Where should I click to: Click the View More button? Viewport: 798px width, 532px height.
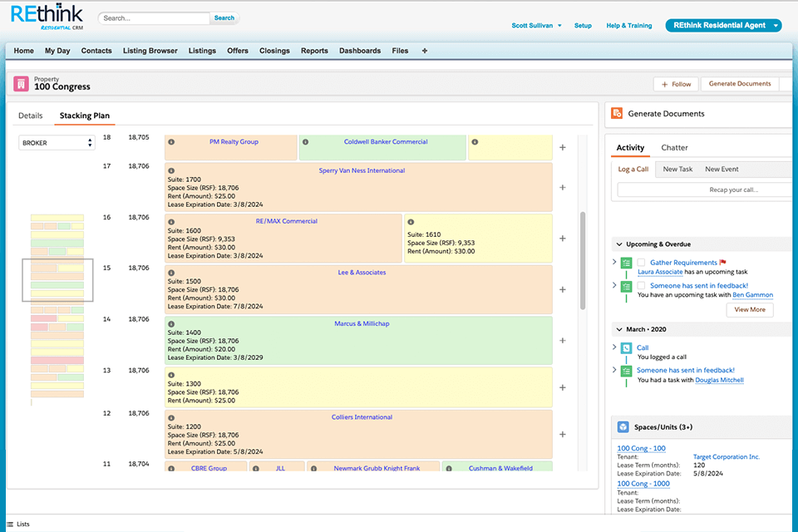pos(750,309)
